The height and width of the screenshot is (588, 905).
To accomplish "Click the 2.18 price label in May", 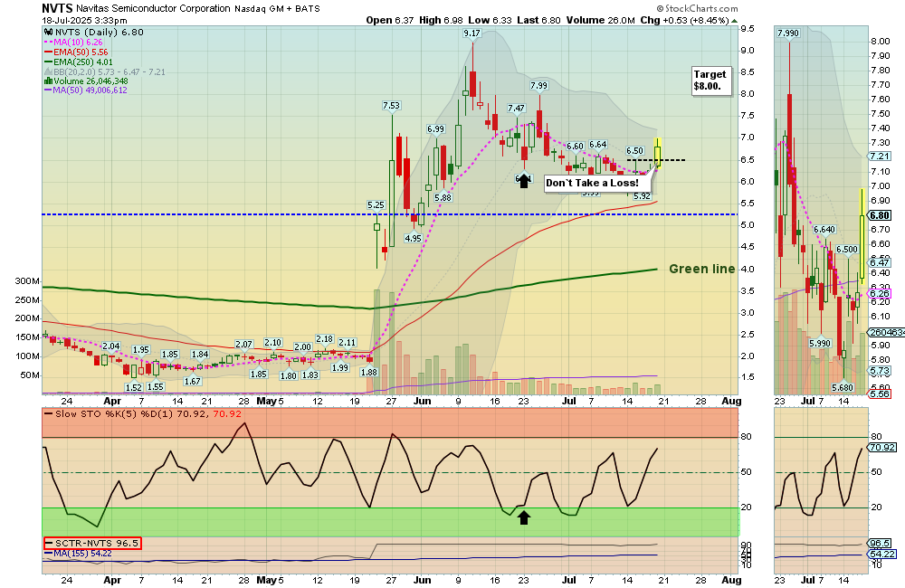I will 324,339.
